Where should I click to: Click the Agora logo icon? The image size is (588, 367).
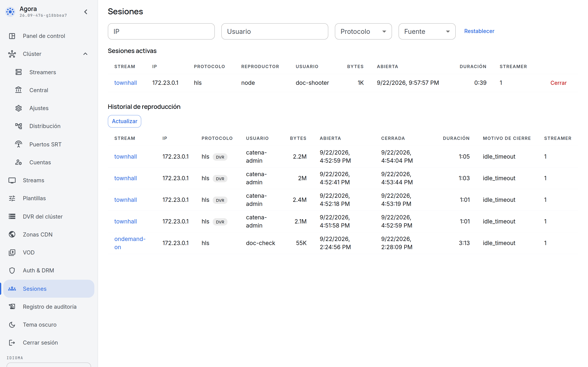tap(10, 12)
